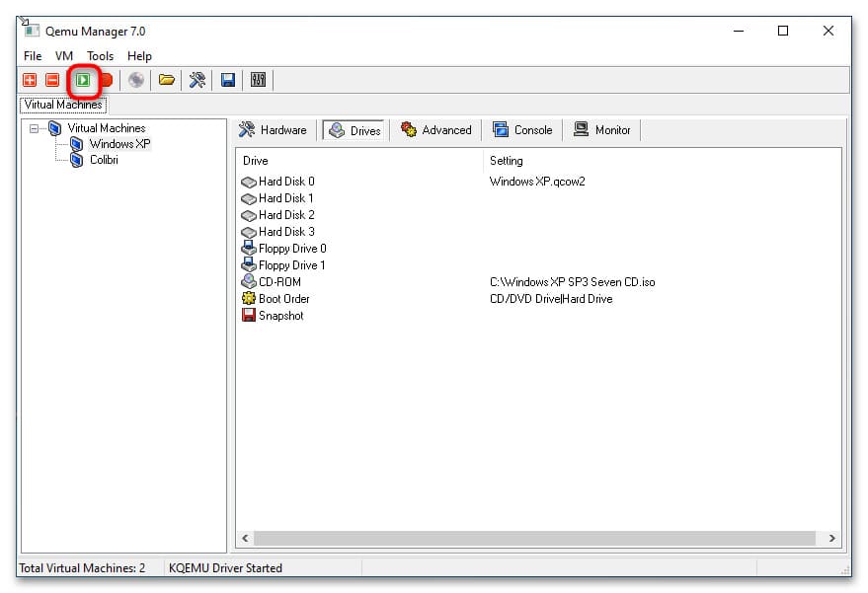Select the Boot Order row
Screen dimensions: 868x593
coord(283,299)
